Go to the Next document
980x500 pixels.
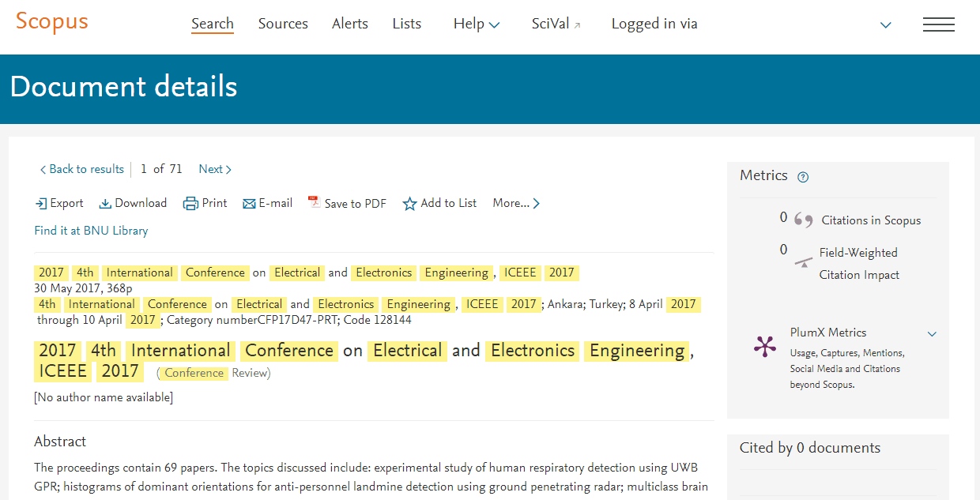coord(215,169)
